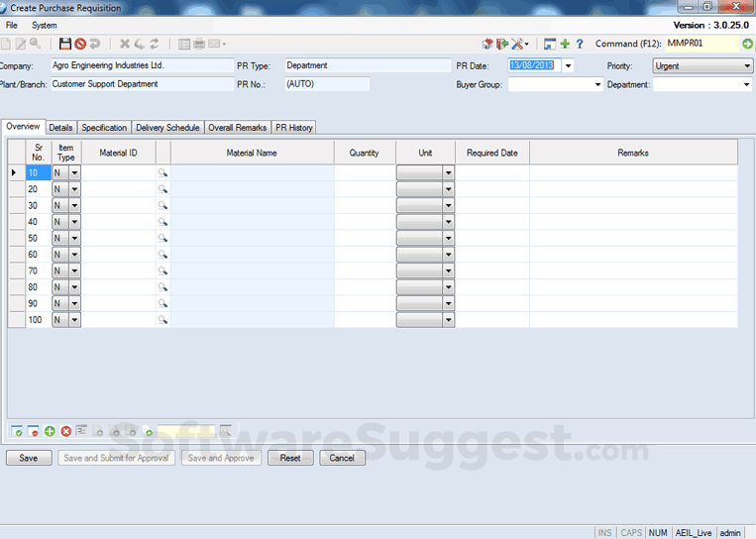This screenshot has width=756, height=539.
Task: Select row 20 via its row header
Action: coord(17,189)
